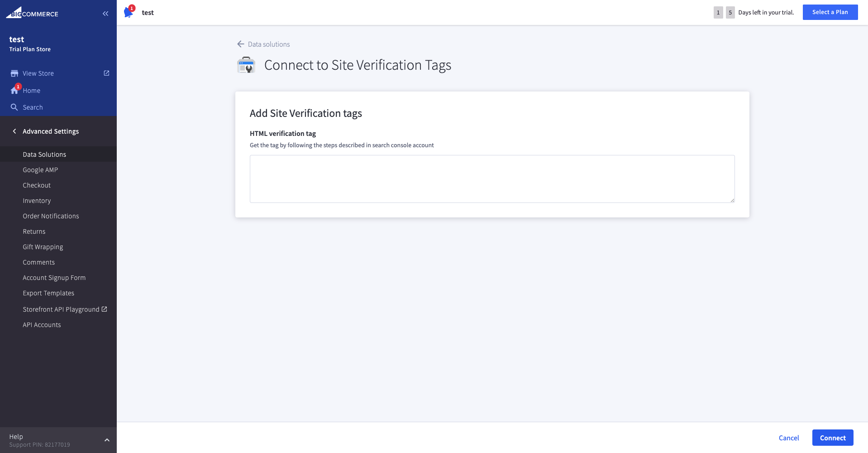Click the Support PIN text
Screen dimensions: 868x453
[39, 445]
